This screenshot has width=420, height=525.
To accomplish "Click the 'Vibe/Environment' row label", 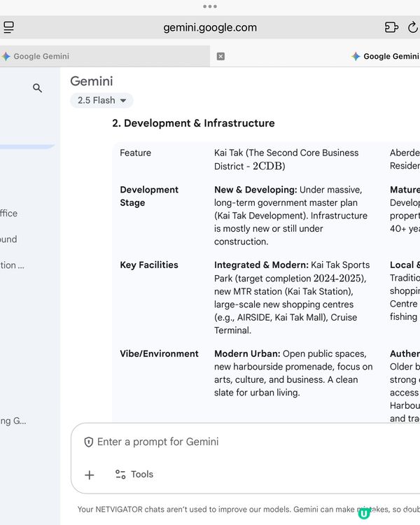I will (159, 353).
